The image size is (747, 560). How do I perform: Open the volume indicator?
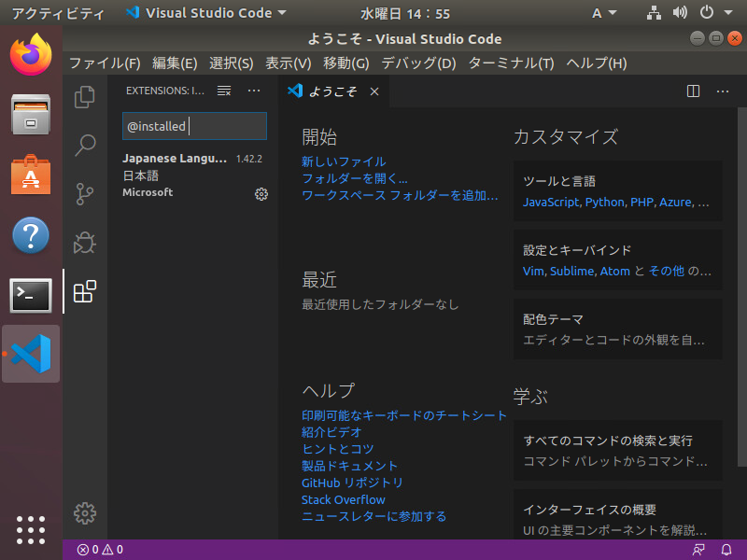click(680, 13)
